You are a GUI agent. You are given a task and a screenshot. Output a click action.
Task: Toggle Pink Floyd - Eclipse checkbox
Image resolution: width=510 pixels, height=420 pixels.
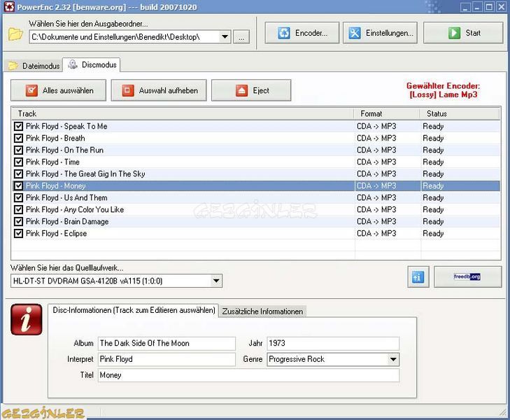click(x=19, y=233)
